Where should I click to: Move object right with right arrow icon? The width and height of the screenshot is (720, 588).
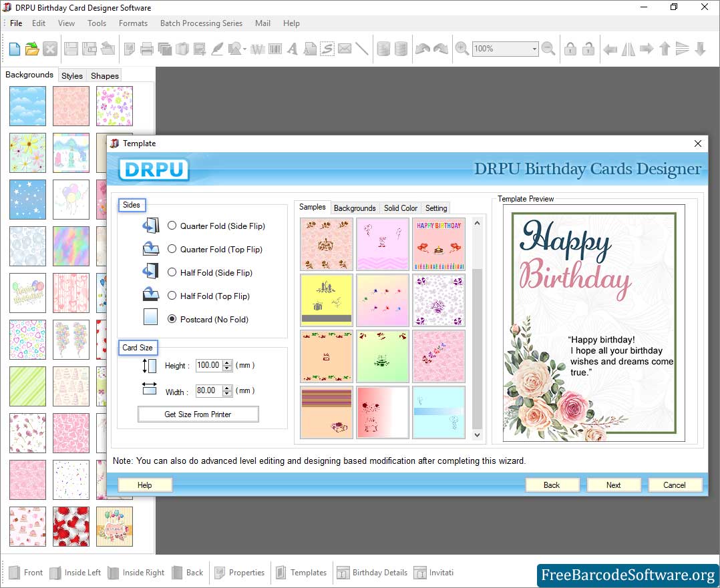647,49
